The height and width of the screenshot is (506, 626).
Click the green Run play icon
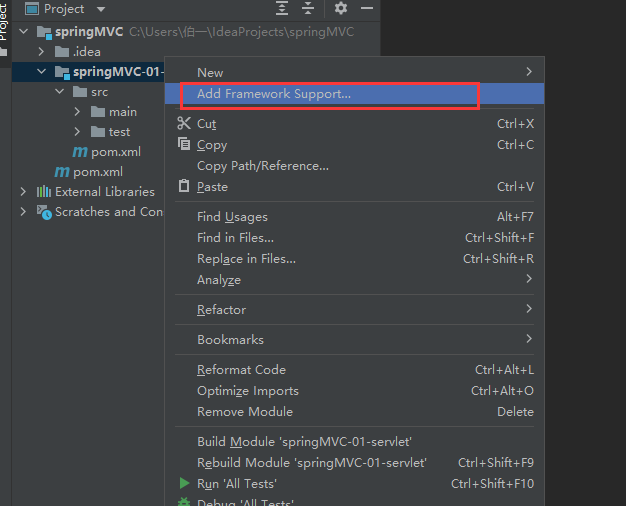coord(184,483)
